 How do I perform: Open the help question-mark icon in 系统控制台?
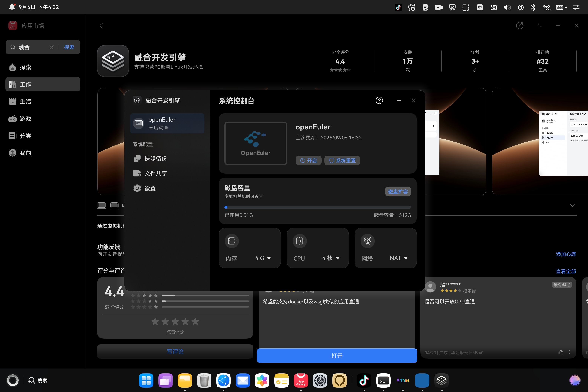(379, 100)
